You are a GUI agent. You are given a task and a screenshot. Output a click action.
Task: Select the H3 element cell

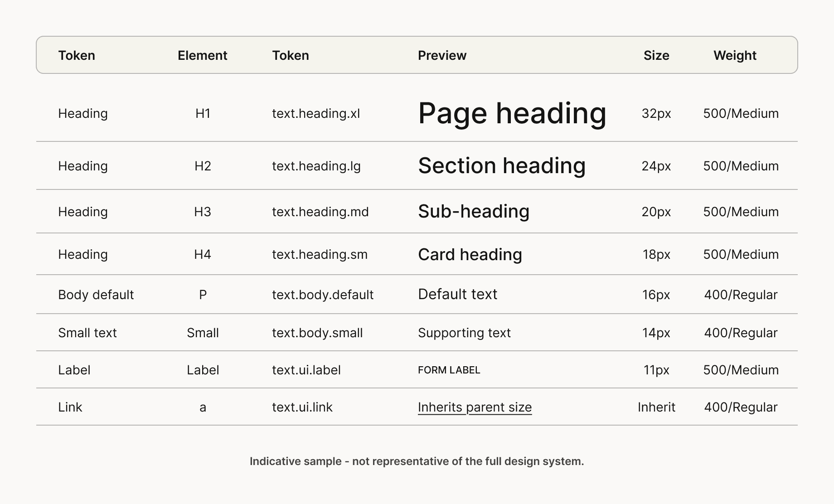pyautogui.click(x=203, y=212)
